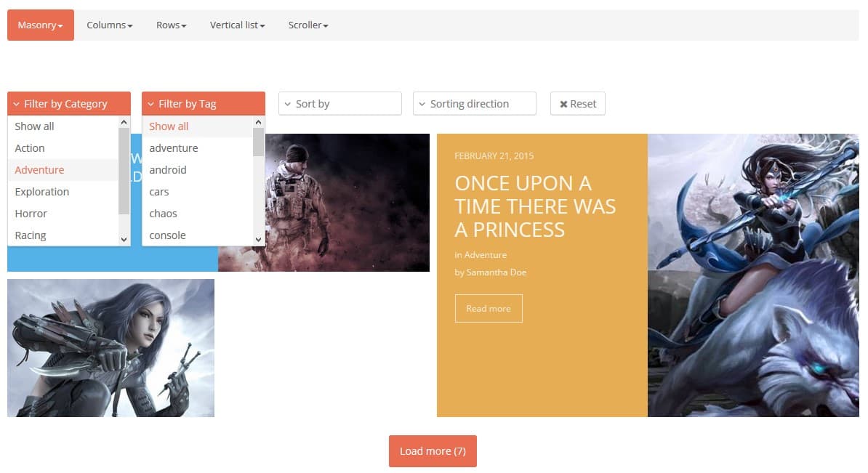
Task: Select the Action category
Action: 63,148
